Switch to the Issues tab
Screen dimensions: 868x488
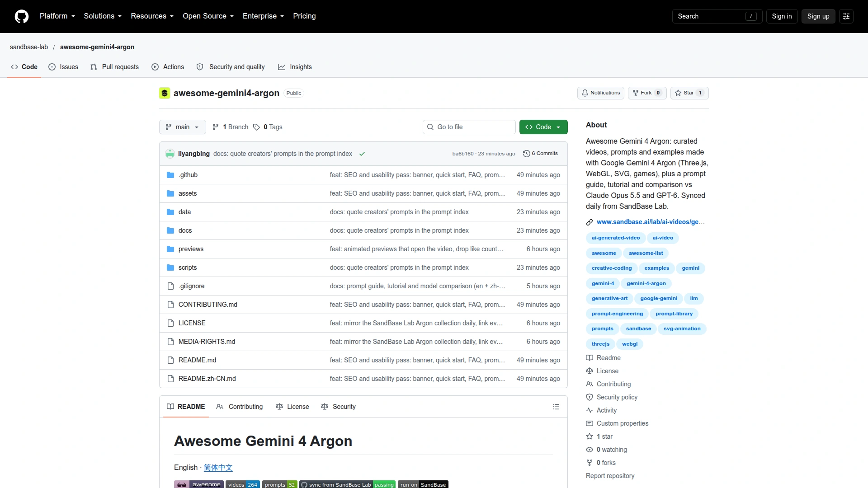63,67
